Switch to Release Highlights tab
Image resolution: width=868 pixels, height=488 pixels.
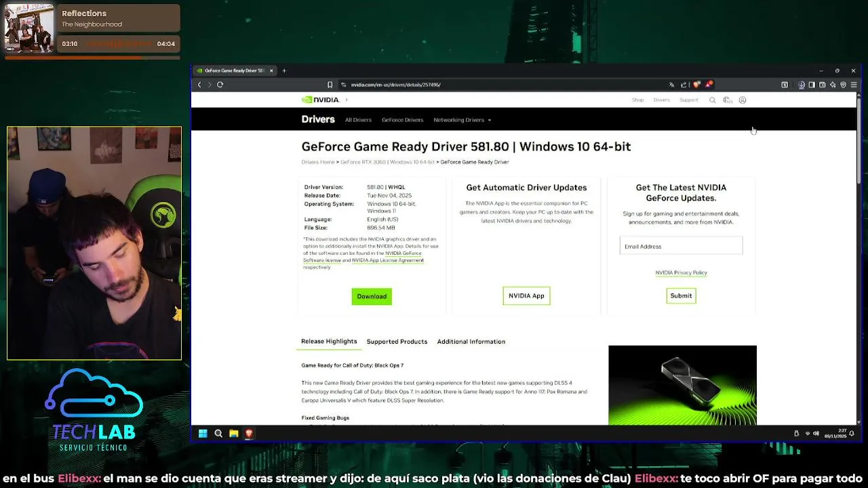[329, 342]
